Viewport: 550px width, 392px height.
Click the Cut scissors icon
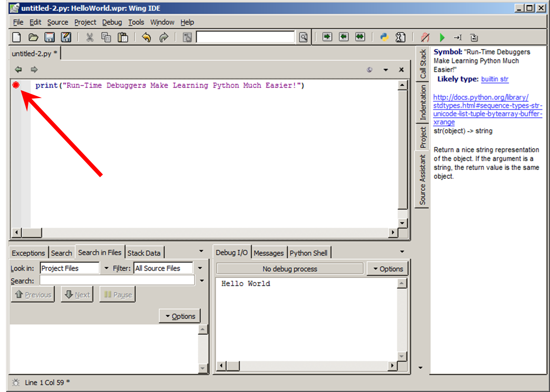click(x=90, y=38)
